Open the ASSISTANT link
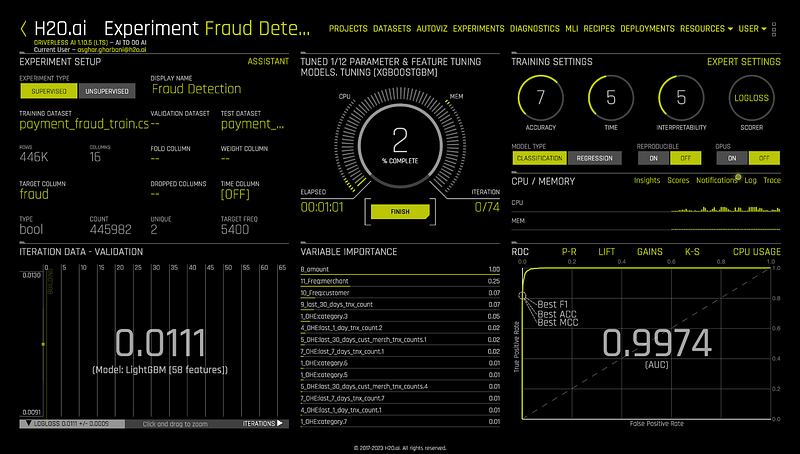This screenshot has height=454, width=800. coord(268,61)
